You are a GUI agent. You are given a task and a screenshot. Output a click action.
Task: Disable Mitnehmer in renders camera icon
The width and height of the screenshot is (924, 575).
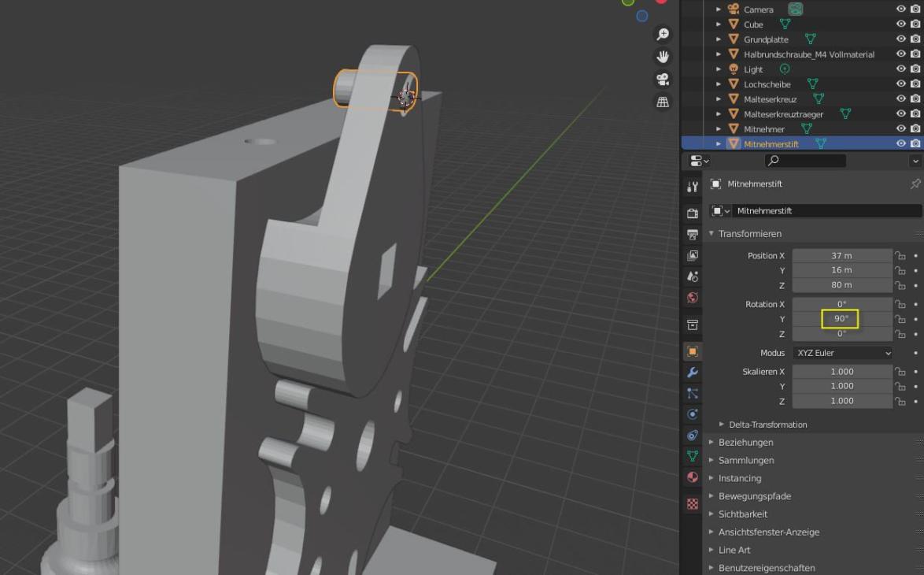click(x=915, y=128)
